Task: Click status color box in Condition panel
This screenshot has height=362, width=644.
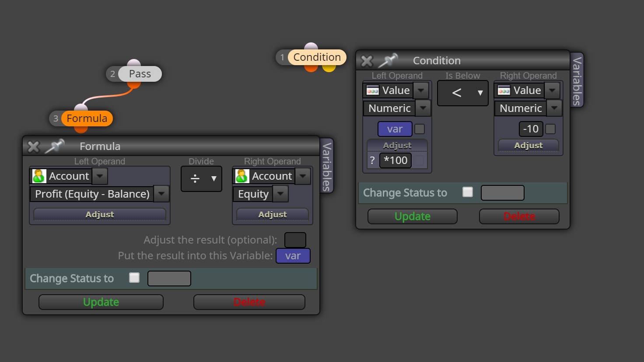Action: click(503, 193)
